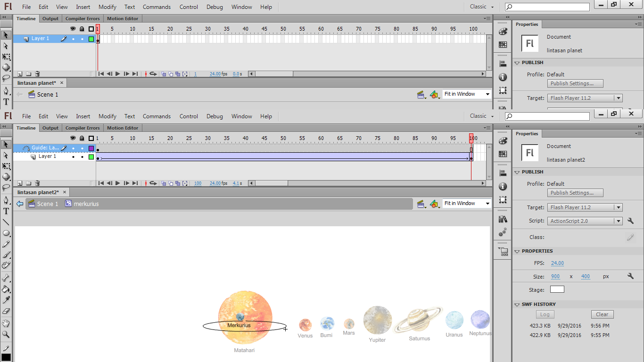
Task: Click the ActionScript settings wrench icon
Action: [631, 221]
